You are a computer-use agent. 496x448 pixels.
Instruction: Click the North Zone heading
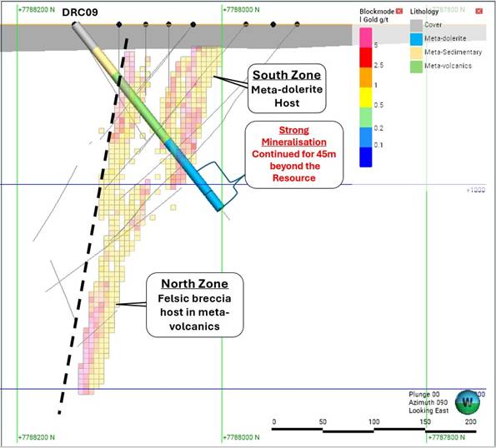click(194, 284)
